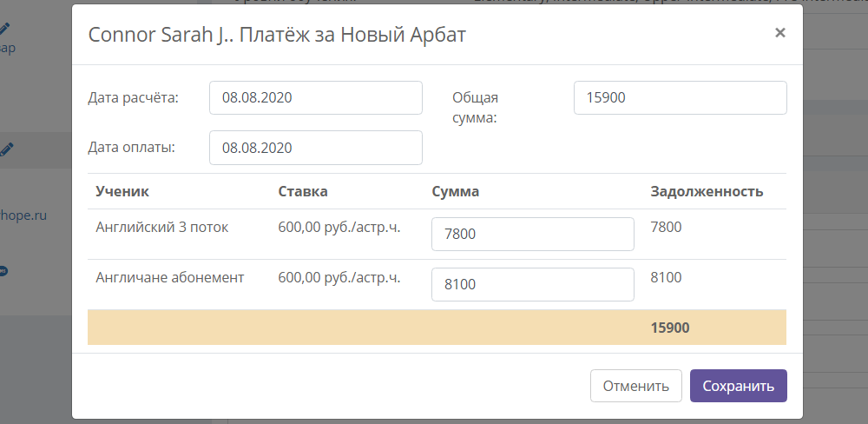Click the Сохранить button

(x=738, y=386)
